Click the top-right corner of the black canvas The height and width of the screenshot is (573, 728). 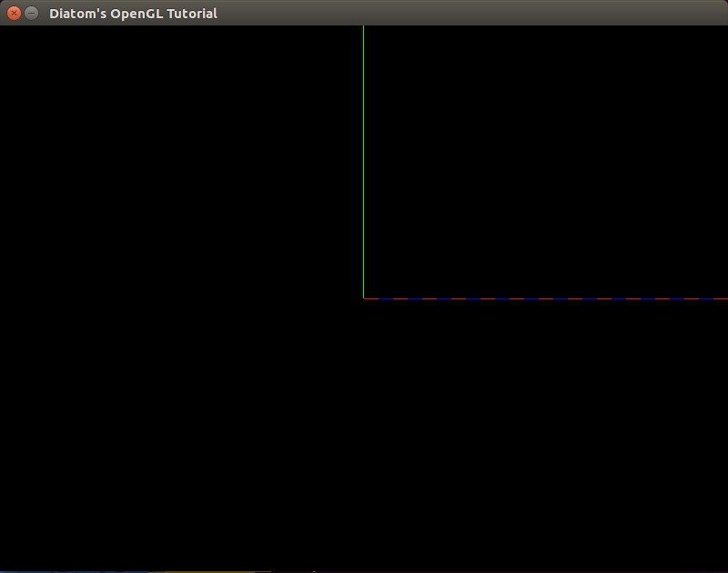724,29
